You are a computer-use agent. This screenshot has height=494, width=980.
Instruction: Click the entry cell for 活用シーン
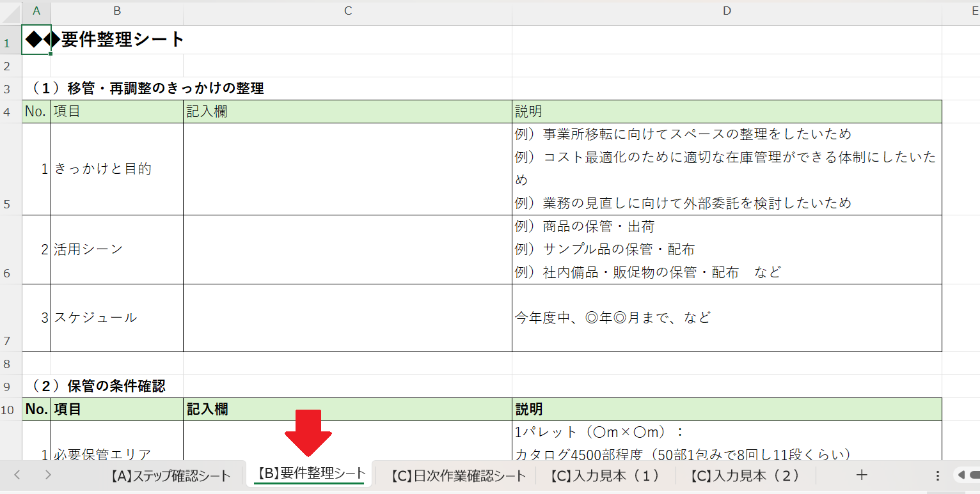pos(347,249)
